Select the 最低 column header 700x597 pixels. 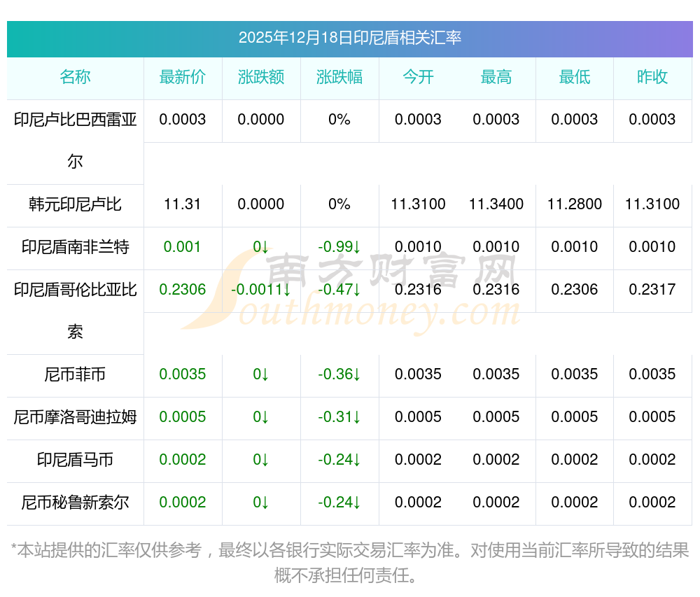(575, 77)
